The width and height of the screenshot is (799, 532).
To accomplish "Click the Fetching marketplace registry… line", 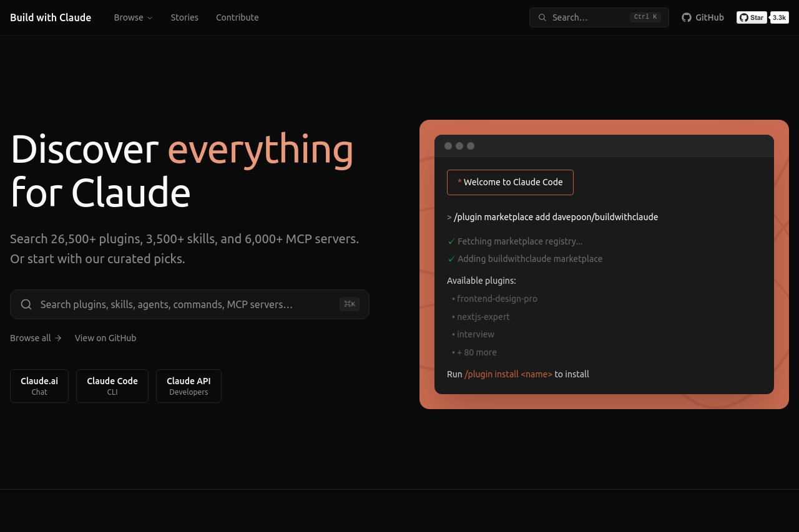I will [515, 241].
